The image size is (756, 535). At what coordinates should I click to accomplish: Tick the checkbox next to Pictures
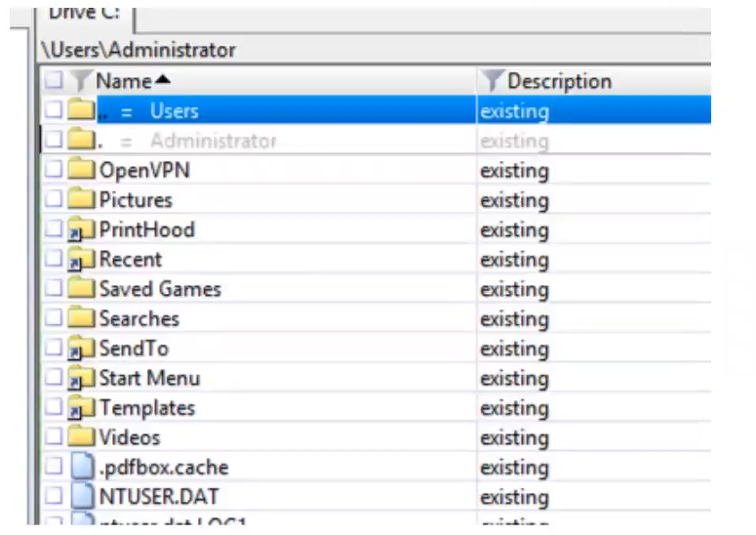click(54, 199)
